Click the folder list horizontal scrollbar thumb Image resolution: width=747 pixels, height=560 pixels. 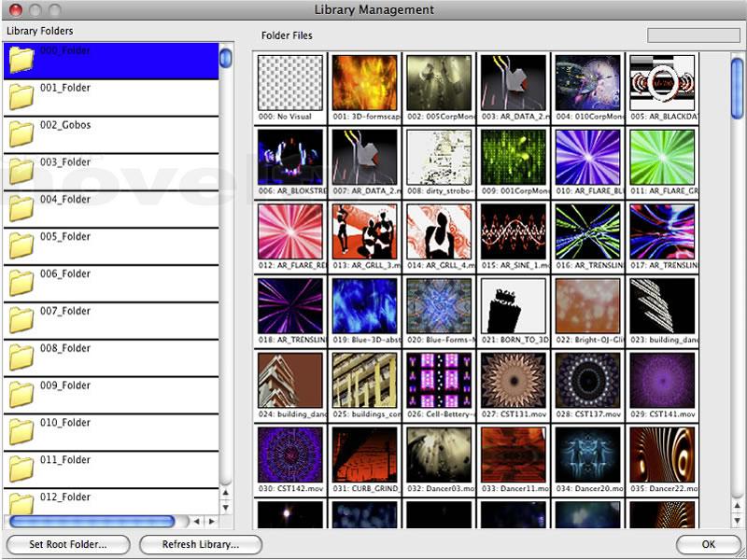(x=92, y=521)
